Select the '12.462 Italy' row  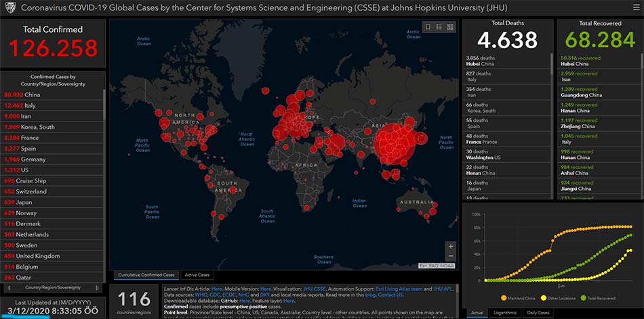(x=52, y=105)
